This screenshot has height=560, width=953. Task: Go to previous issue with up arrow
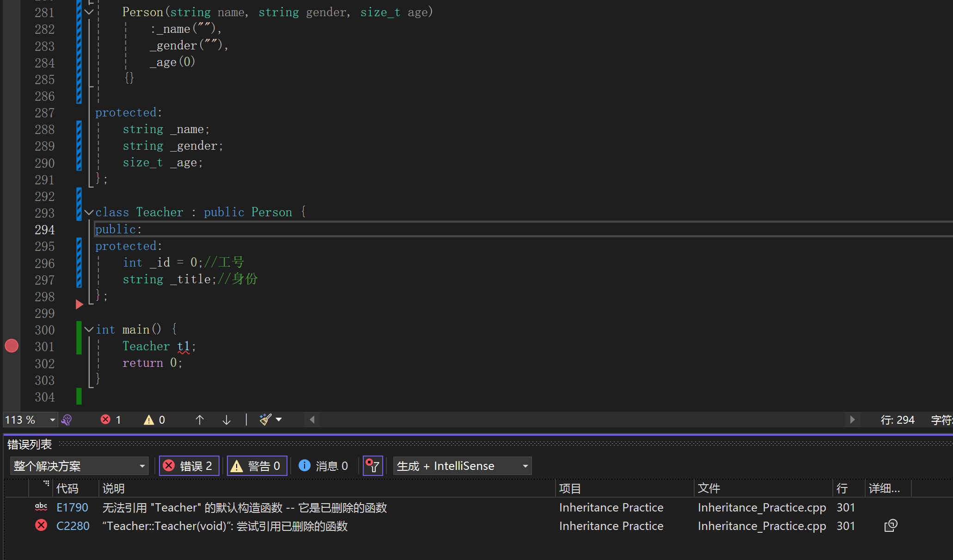[x=200, y=420]
